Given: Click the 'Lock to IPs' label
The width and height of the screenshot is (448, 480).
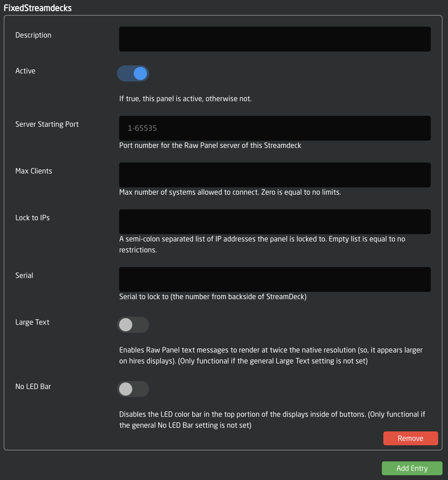Looking at the screenshot, I should click(33, 218).
